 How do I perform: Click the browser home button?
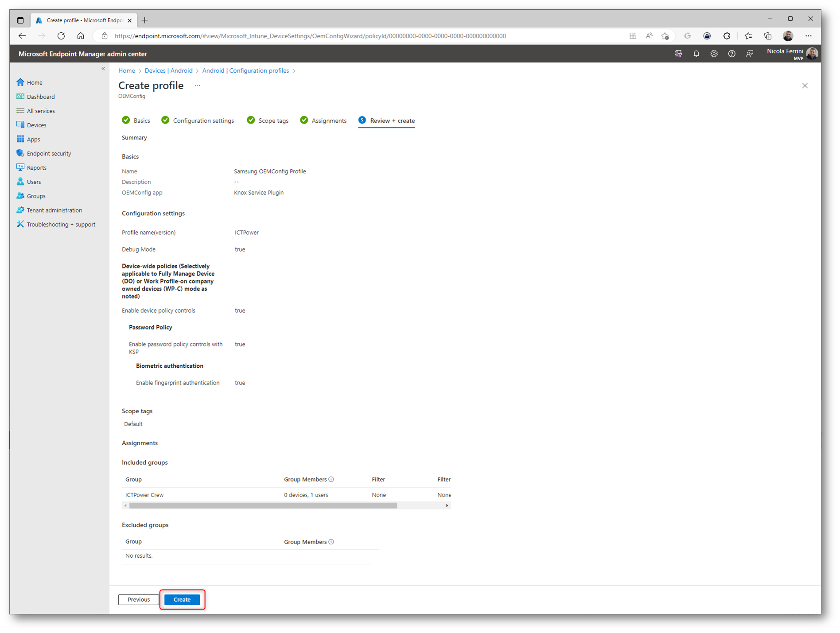pos(81,36)
